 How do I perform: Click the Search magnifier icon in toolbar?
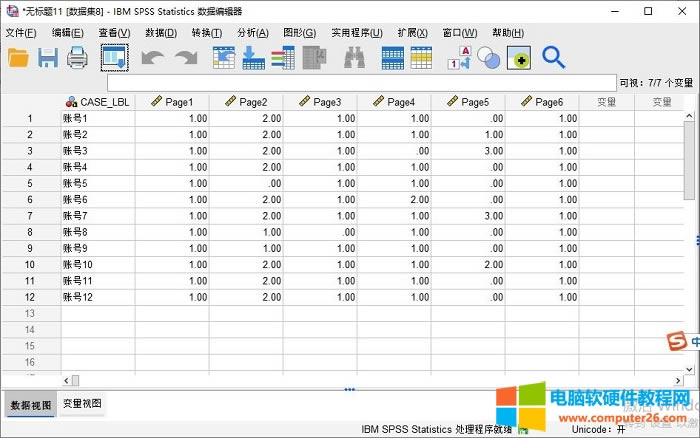click(553, 58)
